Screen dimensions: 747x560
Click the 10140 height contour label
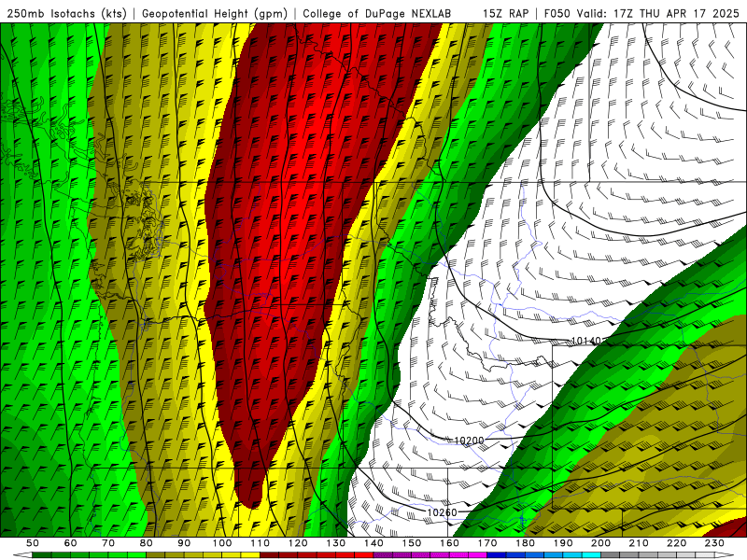[586, 341]
